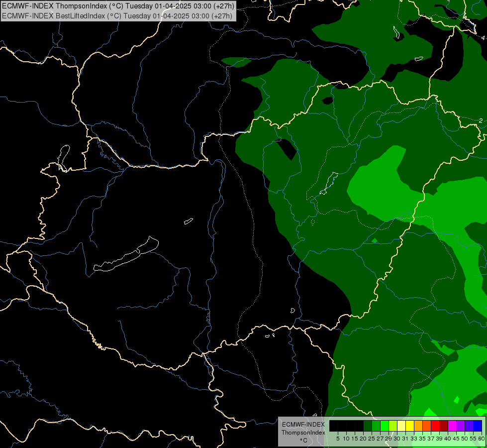
Task: Click the legend value 10
Action: pos(346,439)
